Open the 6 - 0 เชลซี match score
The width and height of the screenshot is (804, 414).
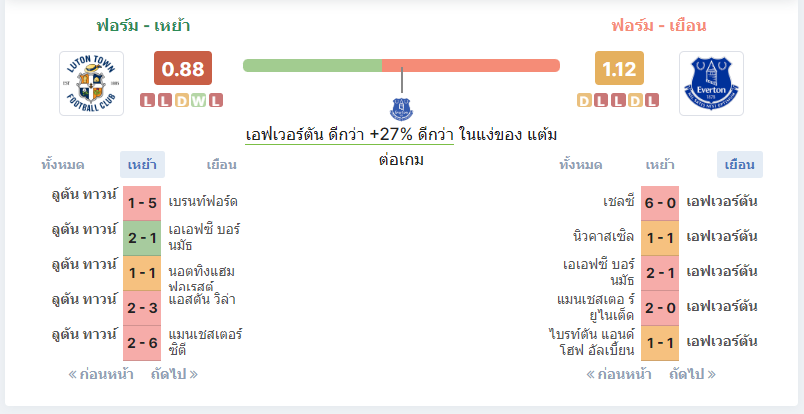pos(660,203)
